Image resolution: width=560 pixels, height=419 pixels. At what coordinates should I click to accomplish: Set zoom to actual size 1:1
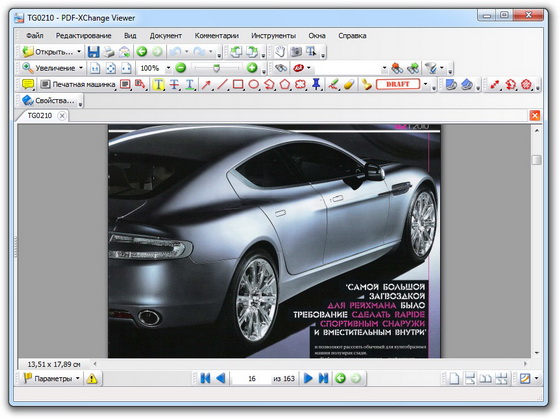coord(95,68)
